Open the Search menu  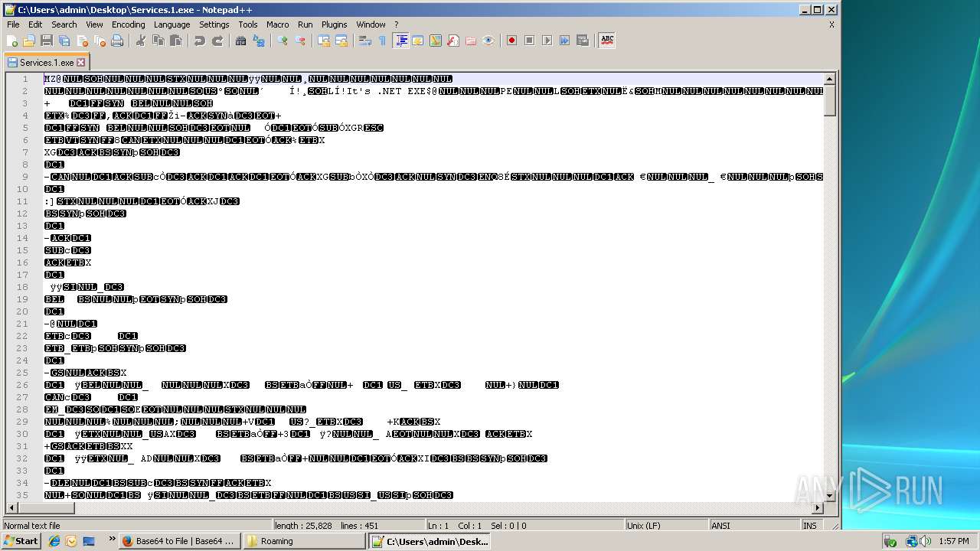point(64,24)
